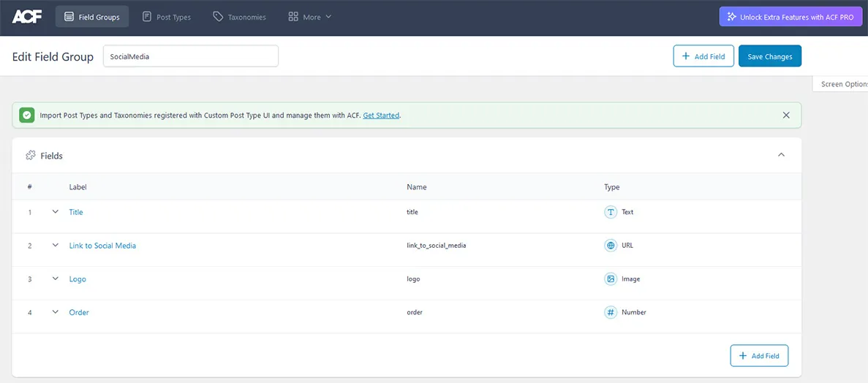Follow the Get Started link

[x=381, y=115]
